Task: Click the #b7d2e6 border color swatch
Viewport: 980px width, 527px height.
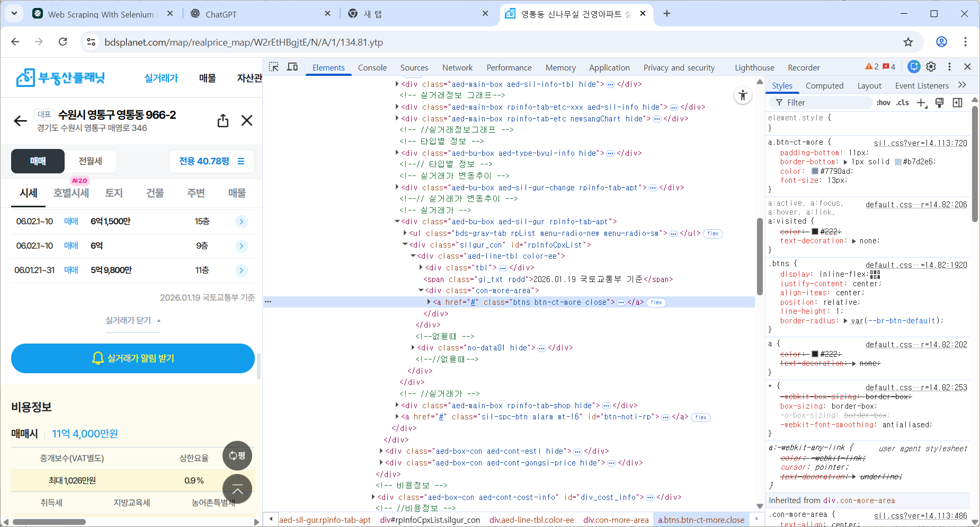Action: [x=898, y=162]
